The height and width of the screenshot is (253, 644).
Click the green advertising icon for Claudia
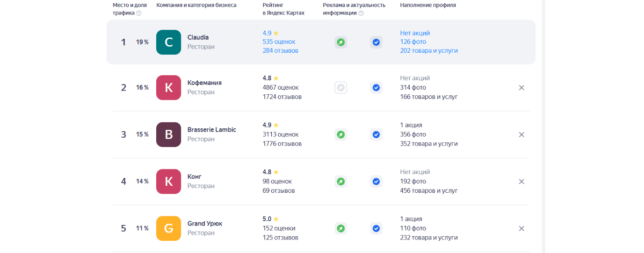(341, 42)
